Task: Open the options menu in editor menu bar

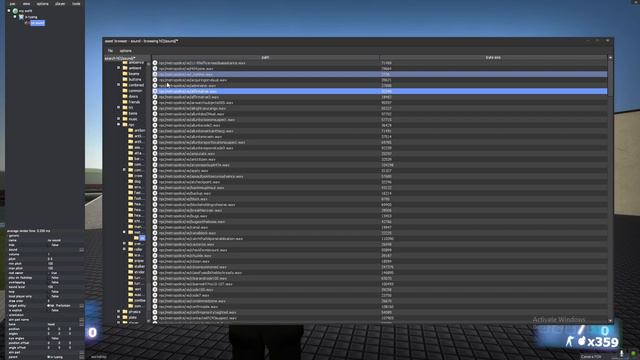Action: (x=42, y=4)
